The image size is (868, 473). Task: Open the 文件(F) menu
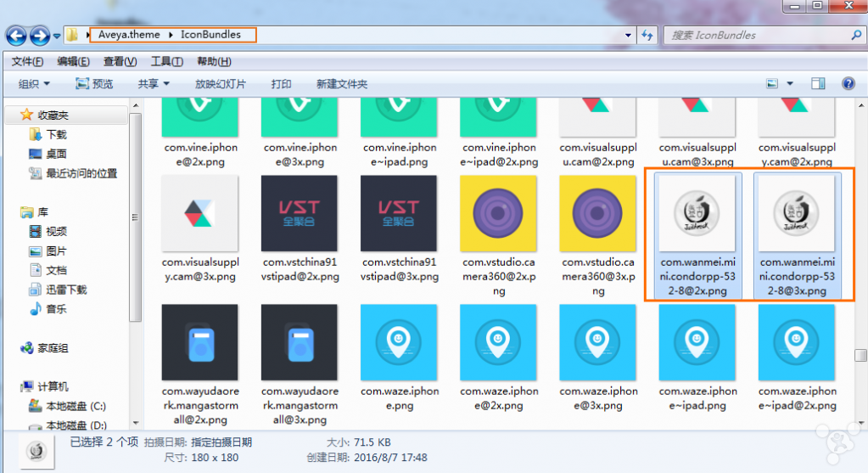27,61
